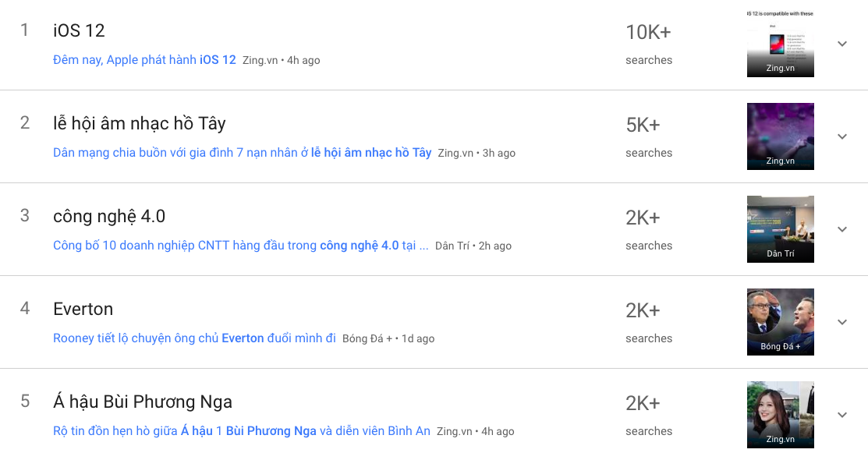Open the iOS 12 Zing.vn thumbnail
868x460 pixels.
(x=780, y=44)
